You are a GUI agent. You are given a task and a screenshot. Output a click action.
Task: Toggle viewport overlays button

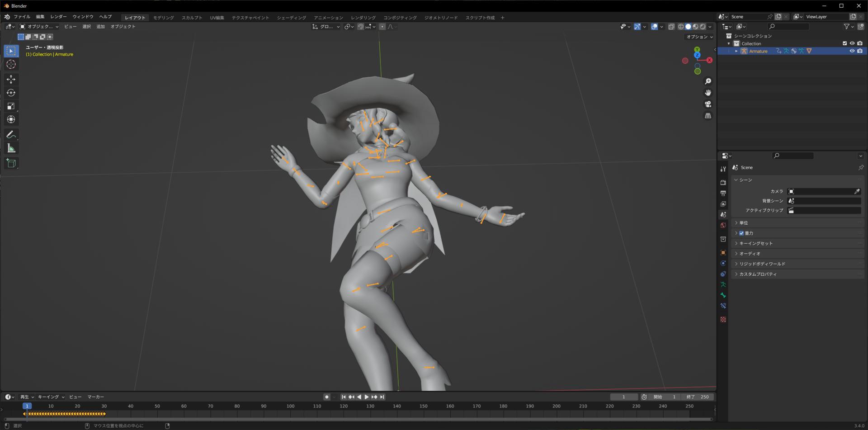point(654,27)
